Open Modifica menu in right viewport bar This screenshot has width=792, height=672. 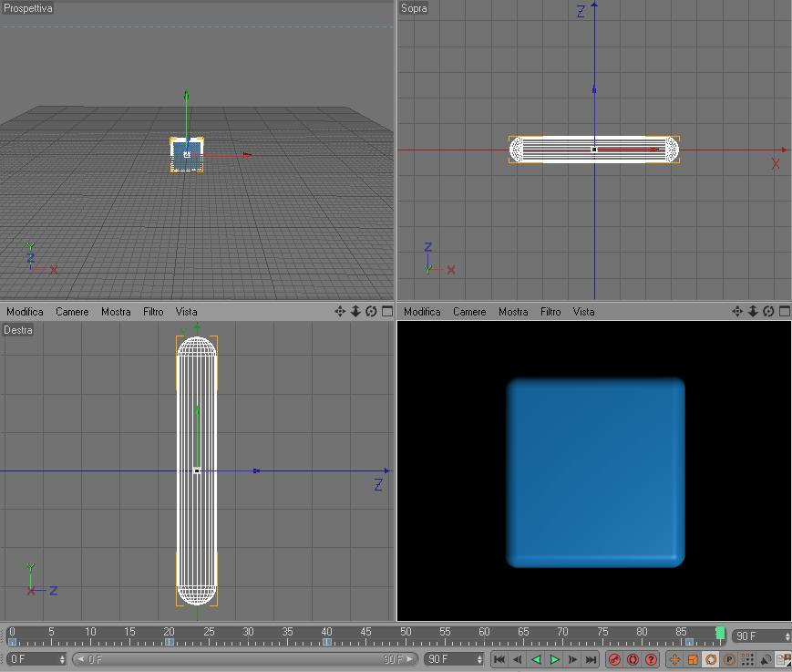422,312
